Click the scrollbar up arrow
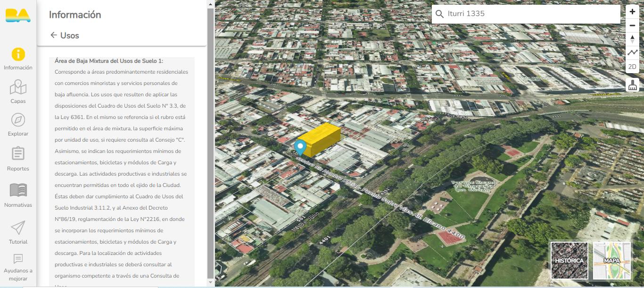Viewport: 644px width, 288px height. pos(210,4)
